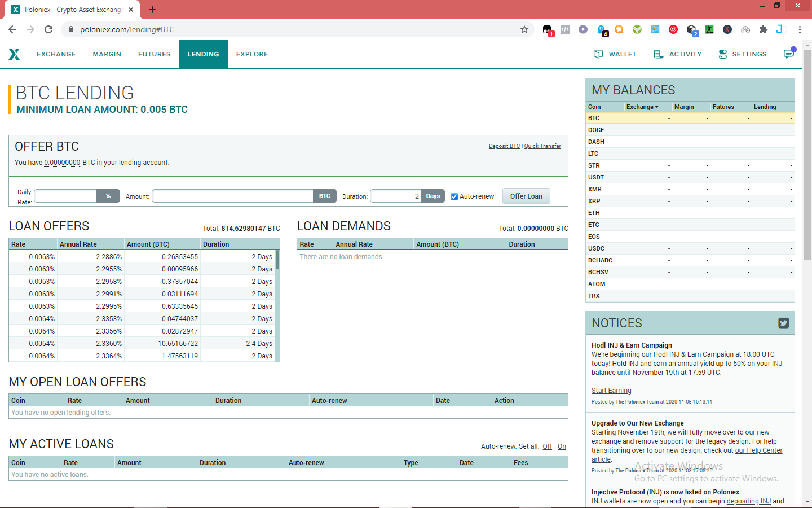Click the Activity scroll icon

pyautogui.click(x=658, y=54)
